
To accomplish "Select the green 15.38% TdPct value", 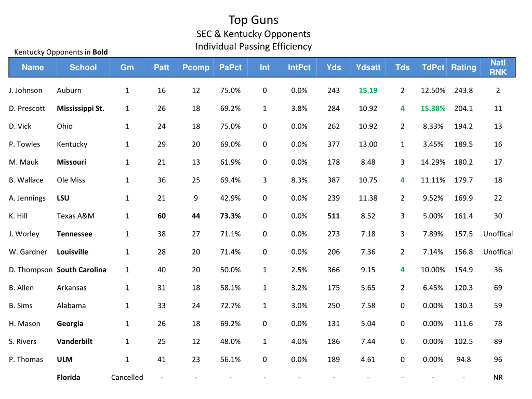I will click(x=433, y=108).
